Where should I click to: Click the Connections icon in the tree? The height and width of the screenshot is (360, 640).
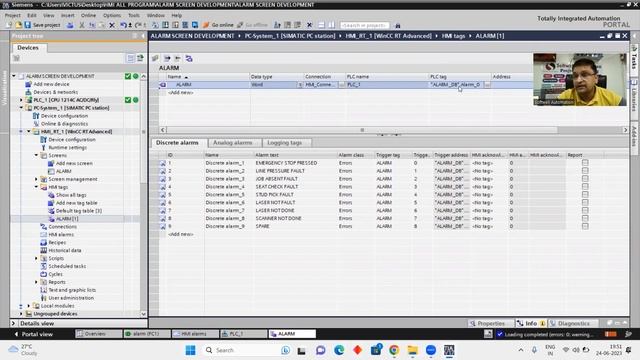pos(43,227)
